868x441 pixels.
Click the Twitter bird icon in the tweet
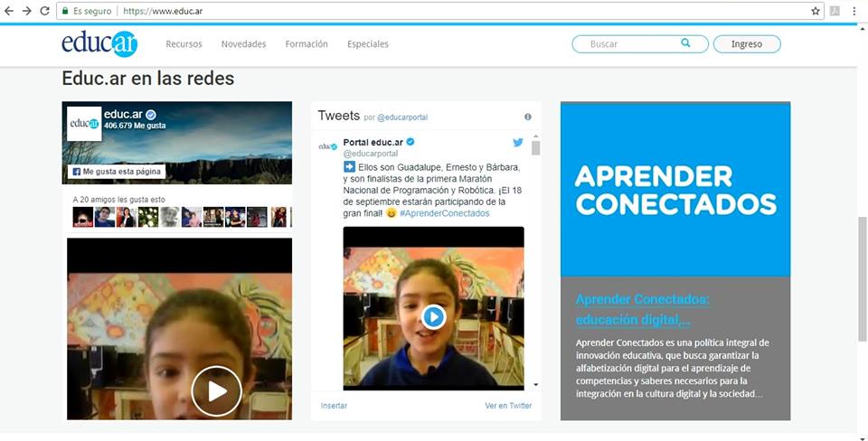tap(518, 142)
